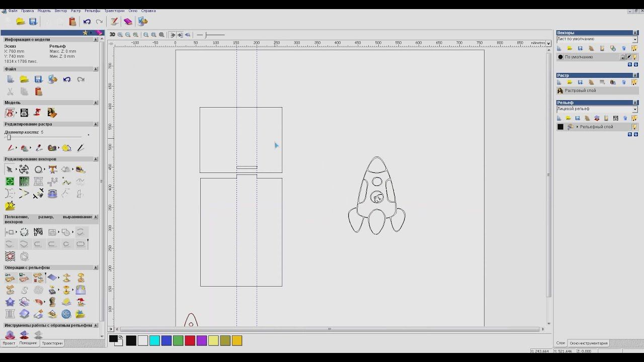Open a file from the top toolbar
This screenshot has height=362, width=644.
21,22
